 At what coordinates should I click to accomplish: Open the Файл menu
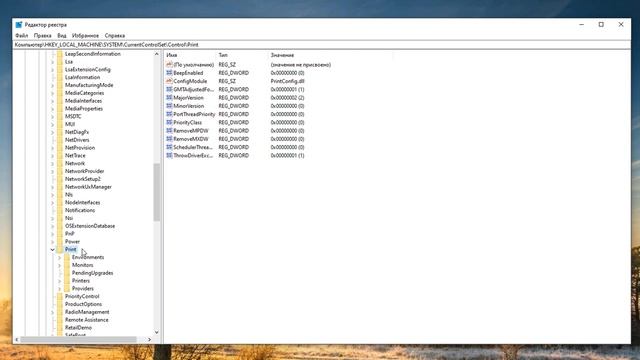(x=22, y=36)
